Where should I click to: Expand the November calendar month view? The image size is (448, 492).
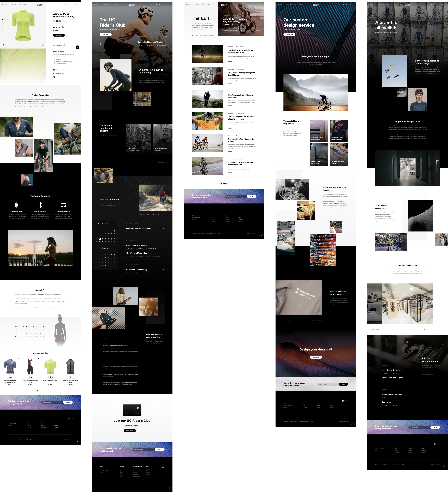point(106,224)
